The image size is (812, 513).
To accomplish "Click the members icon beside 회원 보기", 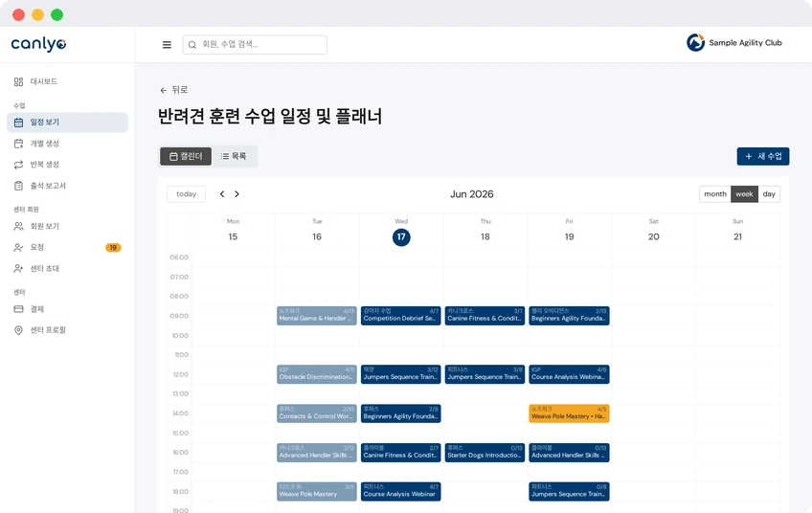I will click(x=18, y=226).
